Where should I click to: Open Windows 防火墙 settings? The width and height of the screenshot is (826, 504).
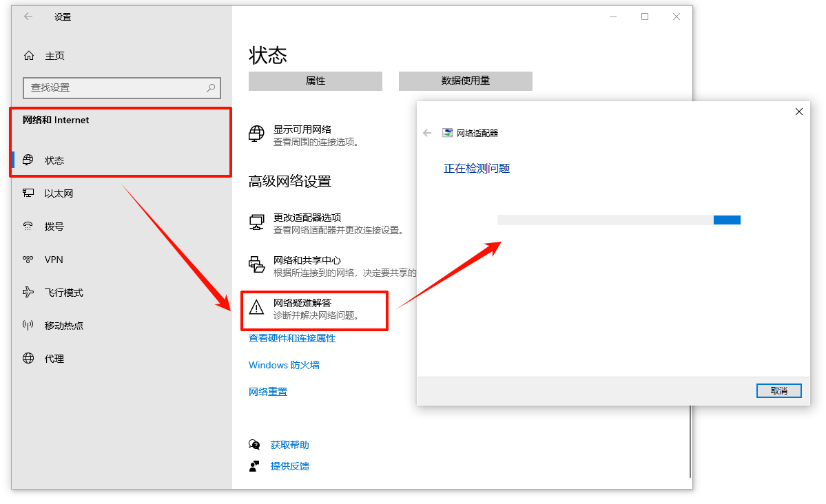click(x=284, y=364)
